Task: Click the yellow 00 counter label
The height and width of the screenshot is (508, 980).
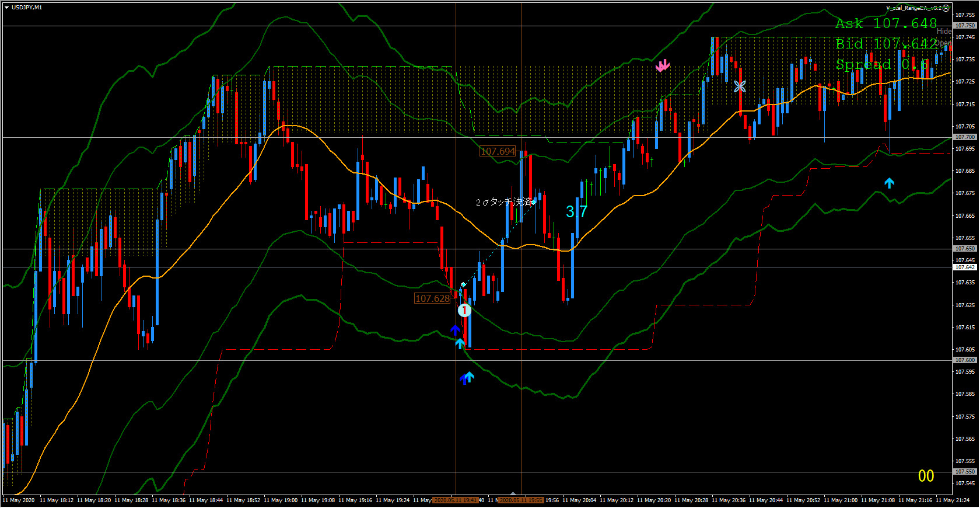Action: tap(926, 476)
